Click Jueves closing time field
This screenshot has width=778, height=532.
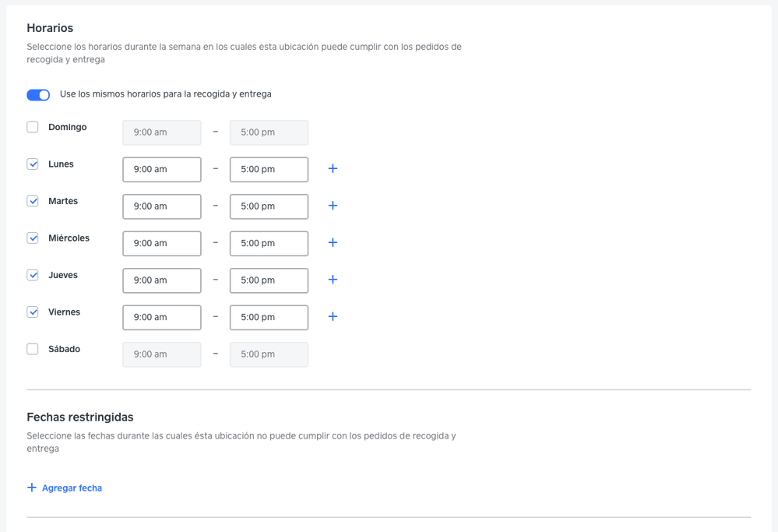point(269,280)
